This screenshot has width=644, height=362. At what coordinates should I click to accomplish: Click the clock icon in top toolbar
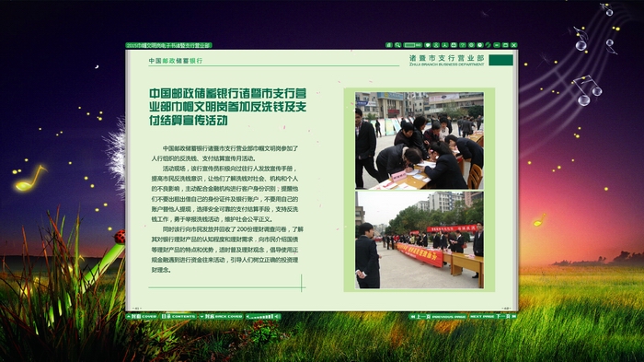(x=479, y=45)
